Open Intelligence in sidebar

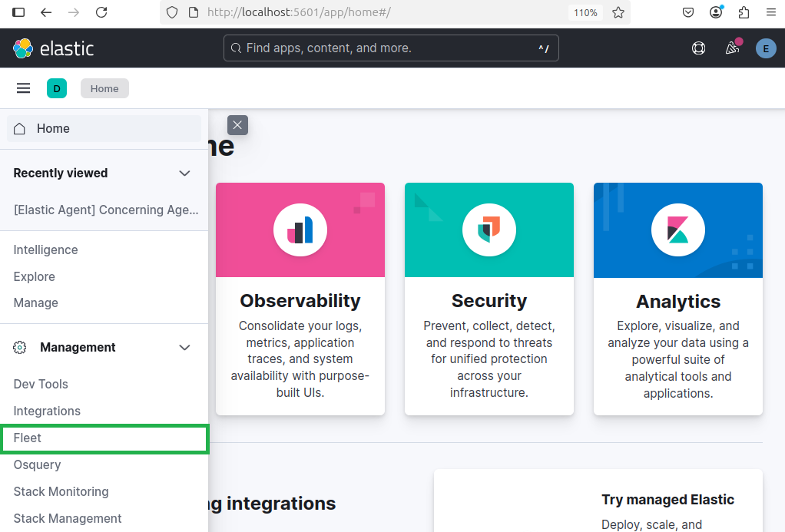click(45, 249)
